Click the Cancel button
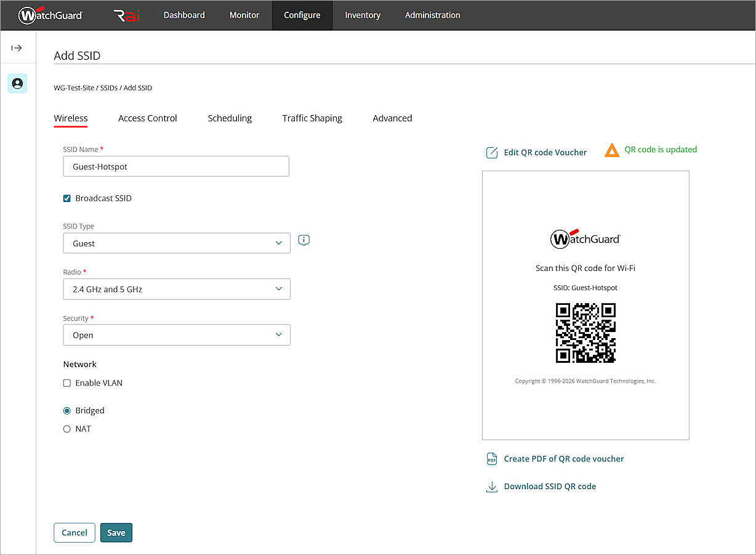This screenshot has height=555, width=756. click(x=74, y=533)
